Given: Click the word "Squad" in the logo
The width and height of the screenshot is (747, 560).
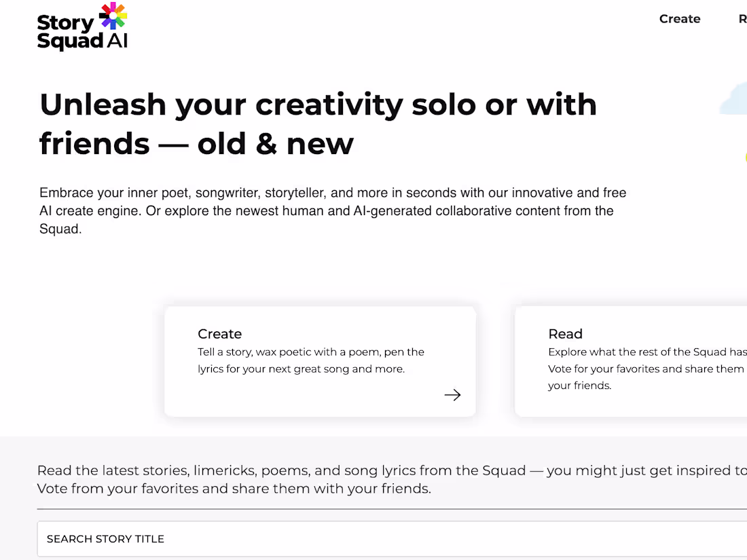Looking at the screenshot, I should [x=70, y=41].
